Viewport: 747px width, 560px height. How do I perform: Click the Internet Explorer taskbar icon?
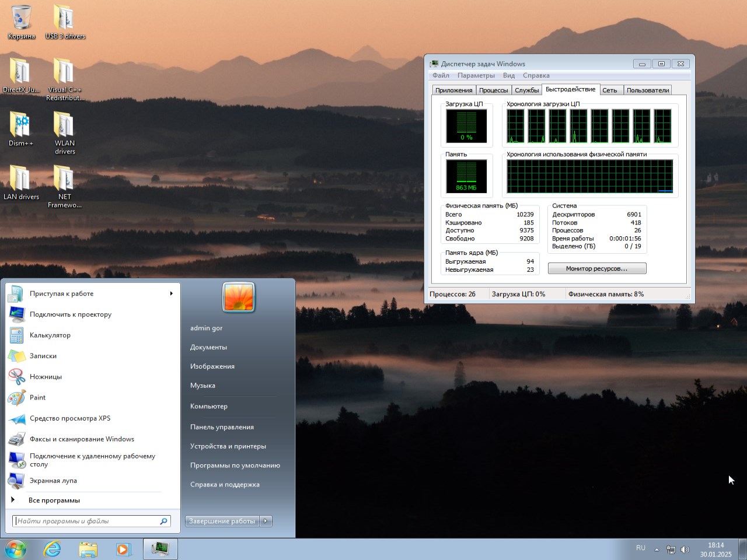[53, 549]
